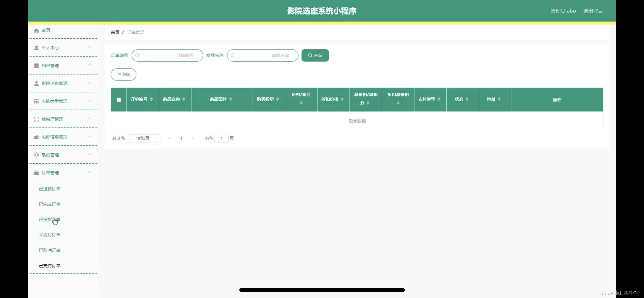This screenshot has height=298, width=644.
Task: Click the 影院信息管理 sidebar icon
Action: point(36,84)
